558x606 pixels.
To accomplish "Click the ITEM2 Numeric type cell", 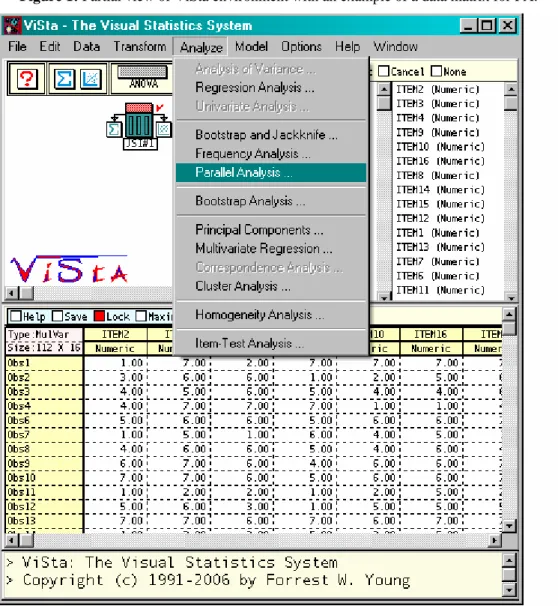I will point(115,349).
